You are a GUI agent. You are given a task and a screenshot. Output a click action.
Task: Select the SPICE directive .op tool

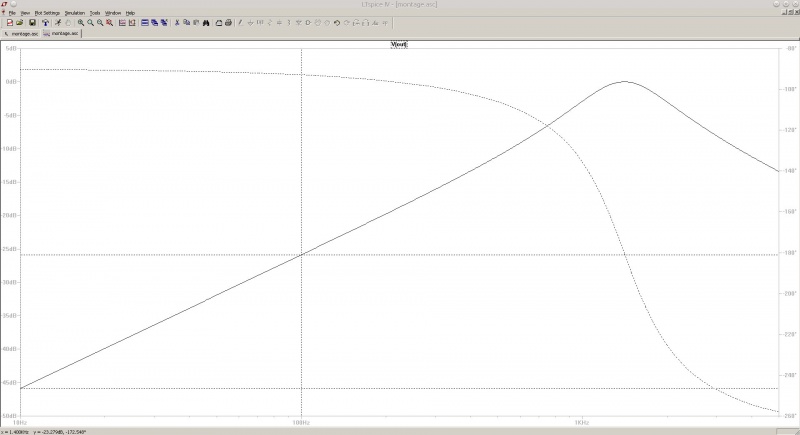click(385, 23)
